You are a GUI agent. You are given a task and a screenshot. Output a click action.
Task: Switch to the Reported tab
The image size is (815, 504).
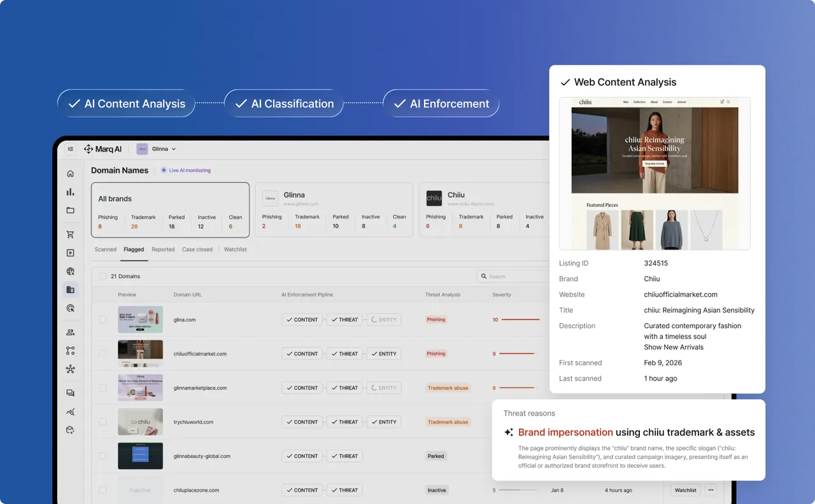point(163,249)
